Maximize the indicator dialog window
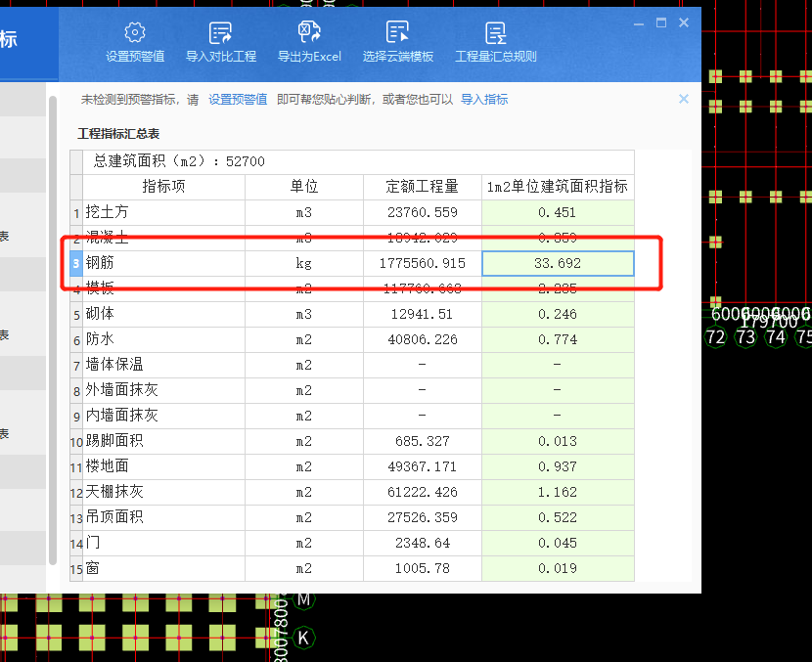This screenshot has width=812, height=662. pyautogui.click(x=661, y=22)
